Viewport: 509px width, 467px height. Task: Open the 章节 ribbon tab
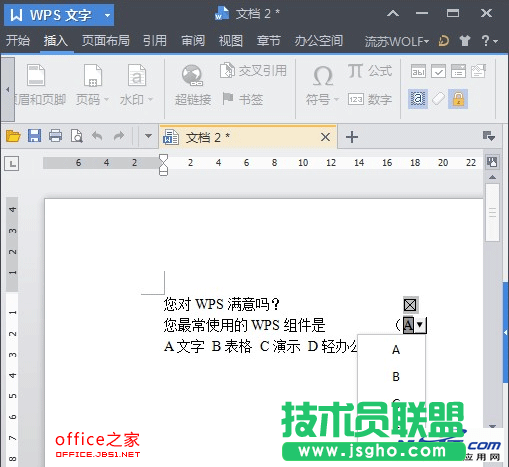[x=268, y=41]
